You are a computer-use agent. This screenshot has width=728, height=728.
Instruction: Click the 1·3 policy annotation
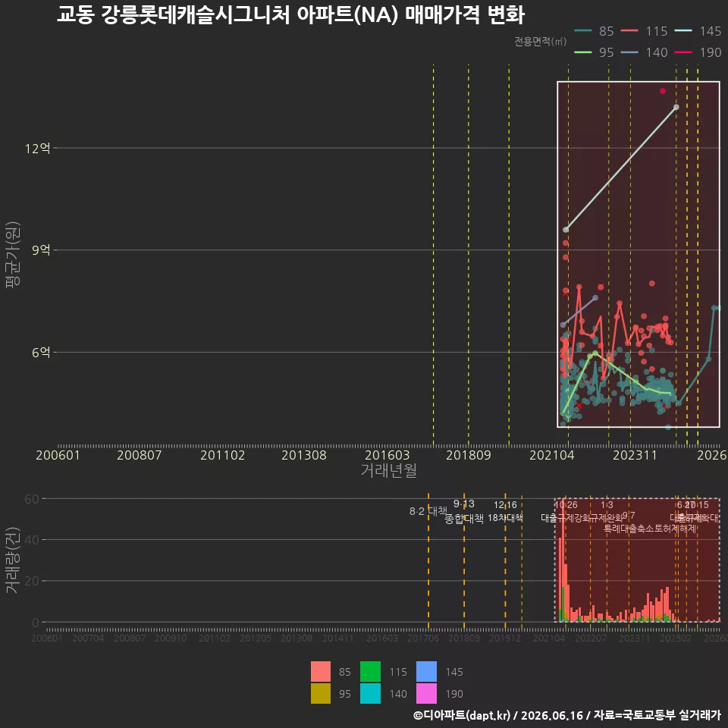(x=607, y=505)
